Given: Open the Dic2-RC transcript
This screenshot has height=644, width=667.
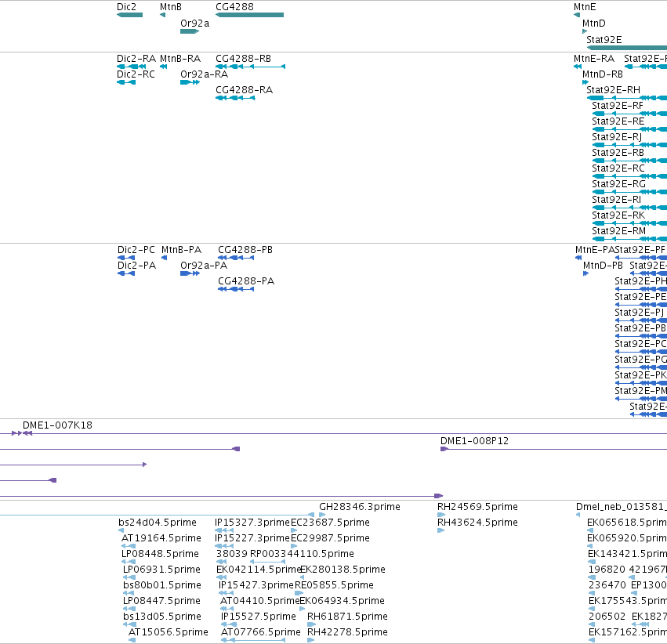Looking at the screenshot, I should [x=126, y=82].
